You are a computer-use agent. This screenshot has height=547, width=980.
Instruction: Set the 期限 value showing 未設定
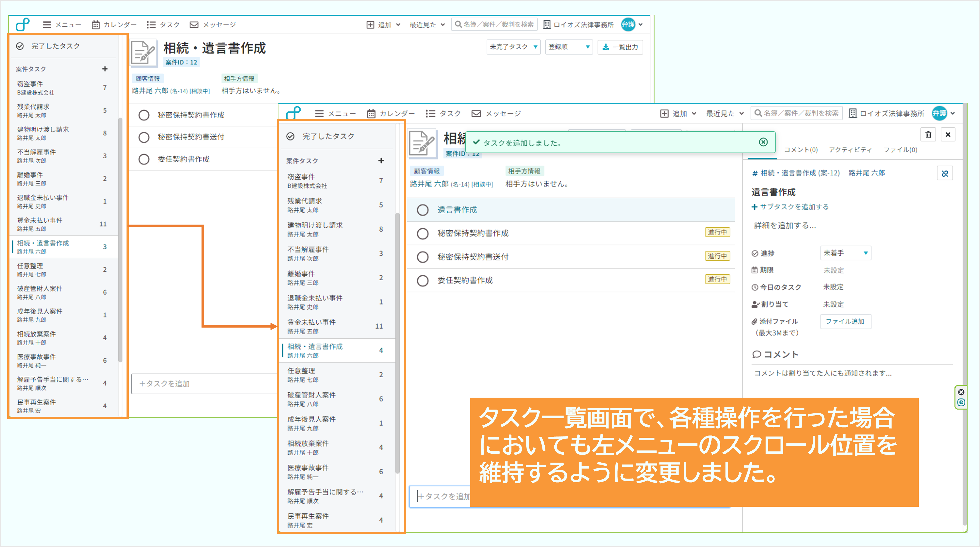(x=834, y=270)
